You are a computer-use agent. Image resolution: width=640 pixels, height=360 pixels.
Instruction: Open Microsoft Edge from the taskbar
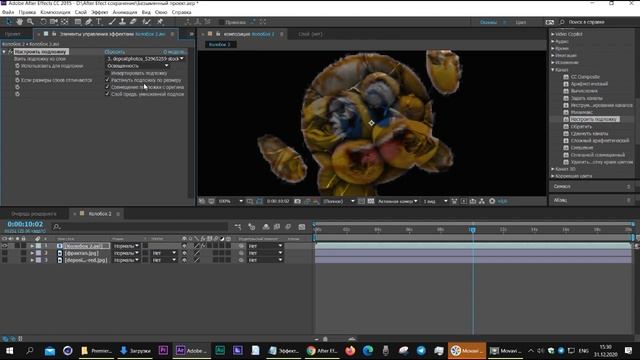point(368,351)
